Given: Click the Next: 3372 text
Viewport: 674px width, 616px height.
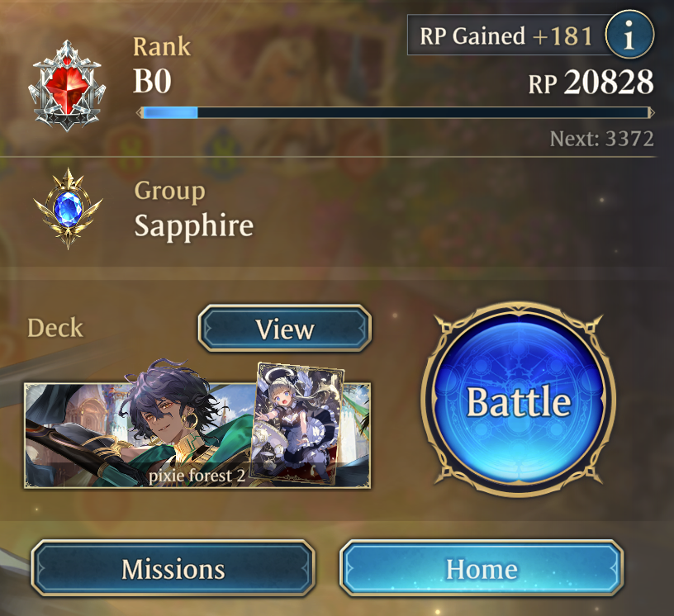Looking at the screenshot, I should point(602,139).
